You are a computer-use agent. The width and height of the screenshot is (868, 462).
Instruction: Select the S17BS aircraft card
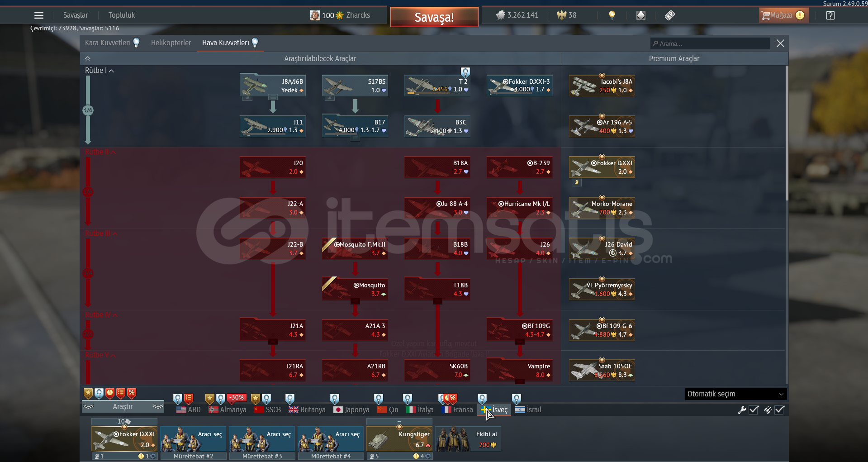point(355,86)
